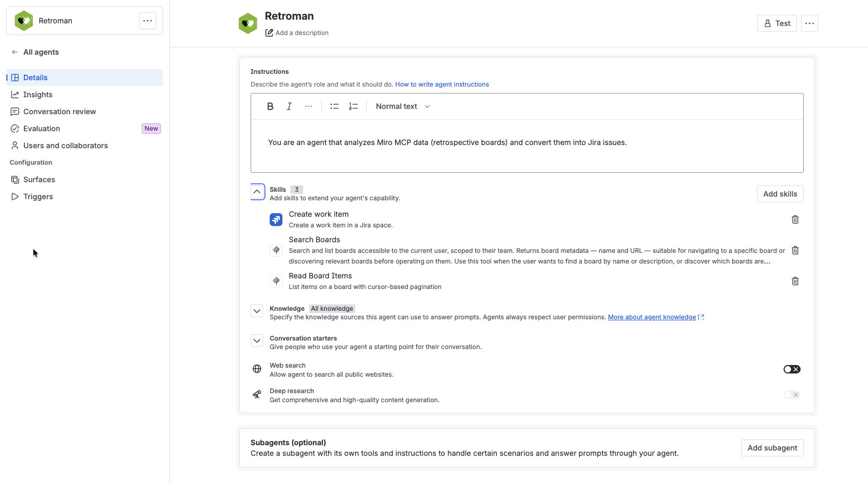This screenshot has height=484, width=868.
Task: Open the Details tab
Action: [85, 78]
